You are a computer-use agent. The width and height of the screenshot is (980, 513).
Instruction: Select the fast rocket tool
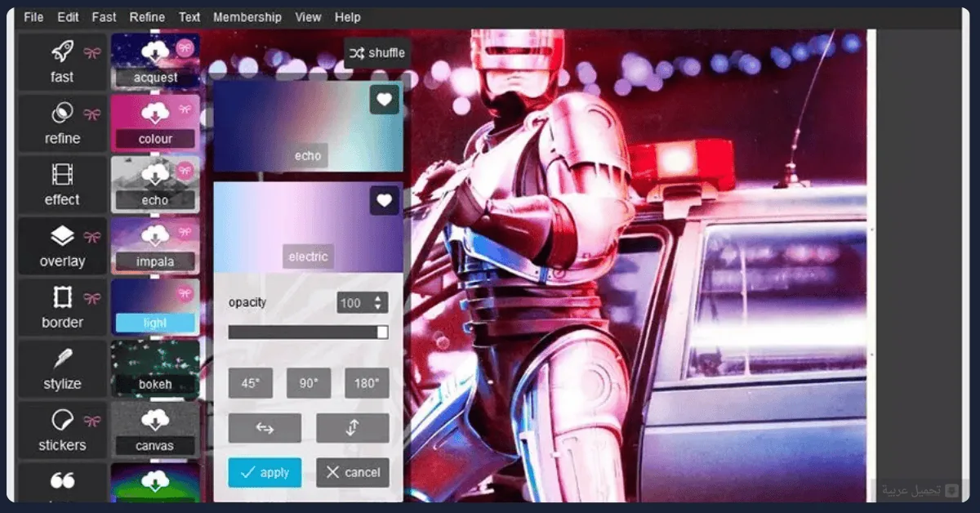62,61
